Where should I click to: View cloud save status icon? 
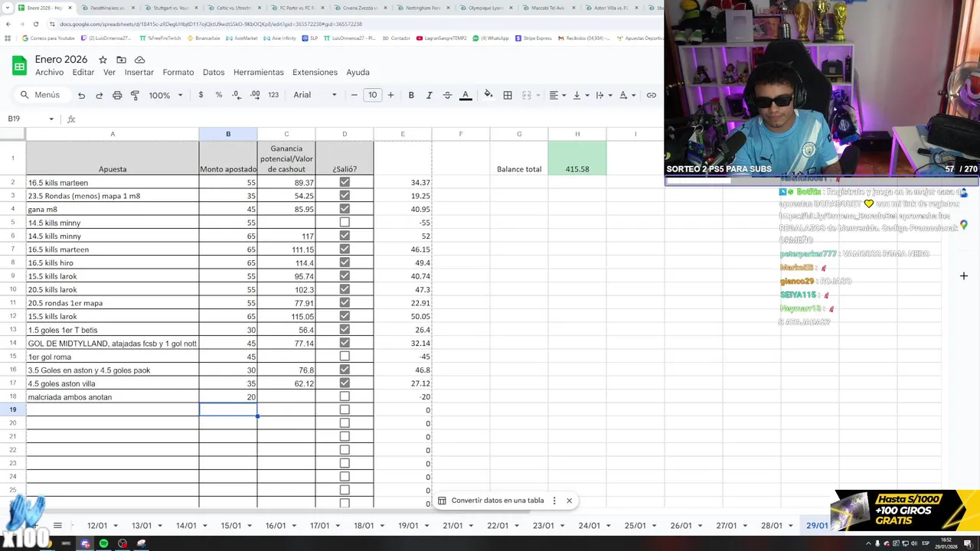(x=139, y=60)
